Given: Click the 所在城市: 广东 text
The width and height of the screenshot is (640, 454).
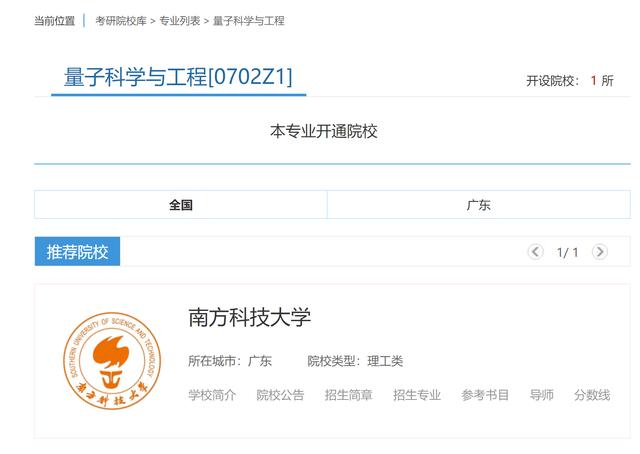Looking at the screenshot, I should (230, 361).
